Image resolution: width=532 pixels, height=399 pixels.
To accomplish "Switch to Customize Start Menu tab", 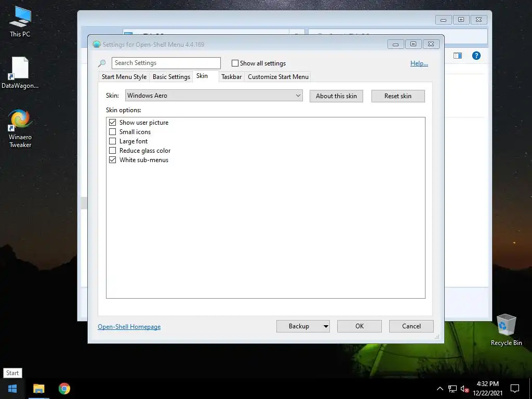I will point(278,77).
